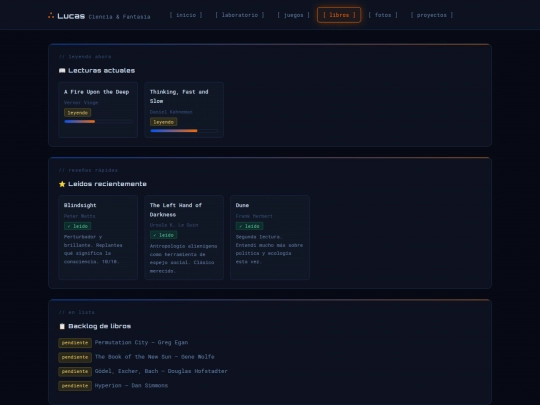Click the Dune review about Segunda lectura
Viewport: 540px width, 405px height.
point(269,249)
